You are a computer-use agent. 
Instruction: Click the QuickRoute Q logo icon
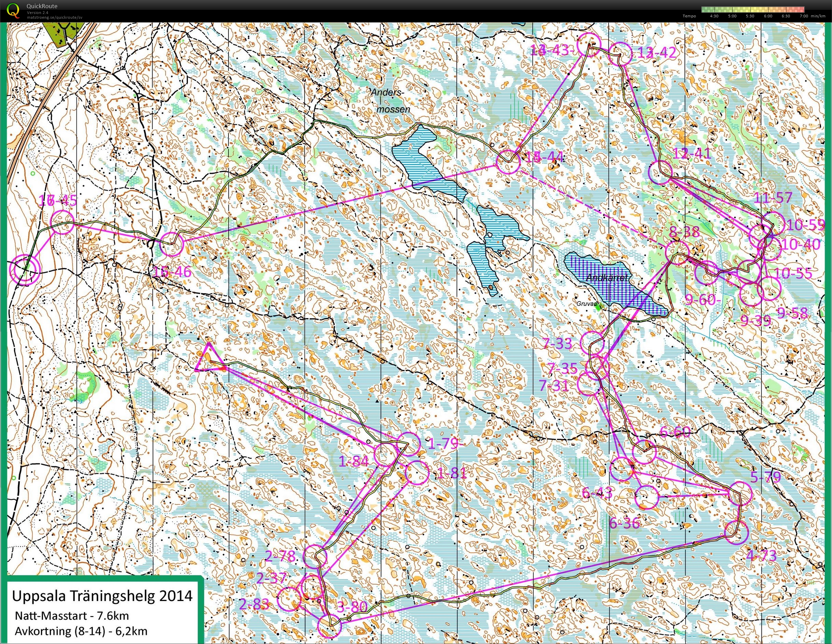(x=13, y=10)
